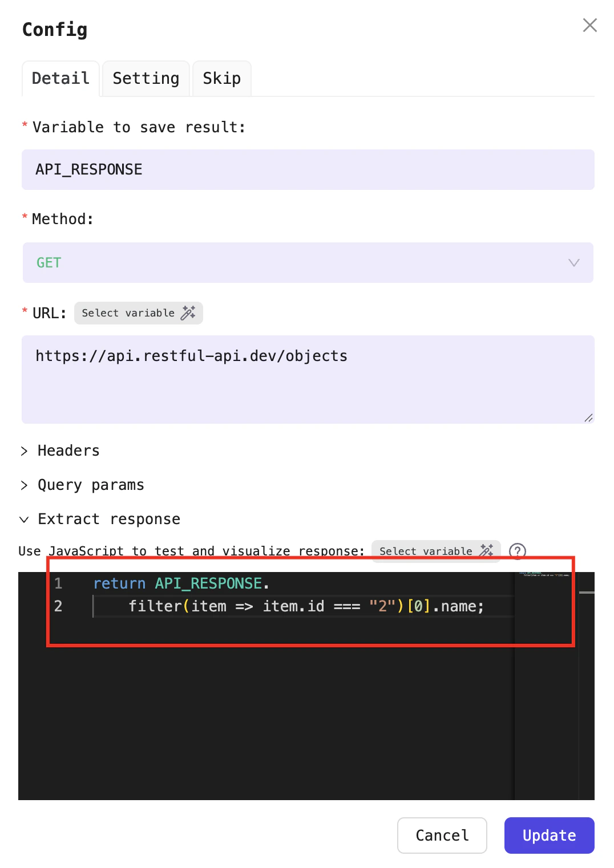Switch to the Setting tab

(146, 78)
